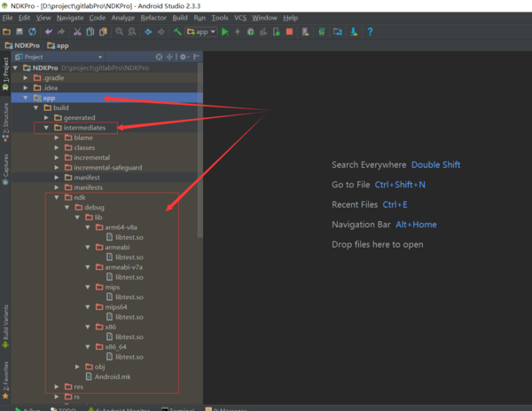Image resolution: width=532 pixels, height=411 pixels.
Task: Click the Back navigation arrow
Action: coord(148,32)
